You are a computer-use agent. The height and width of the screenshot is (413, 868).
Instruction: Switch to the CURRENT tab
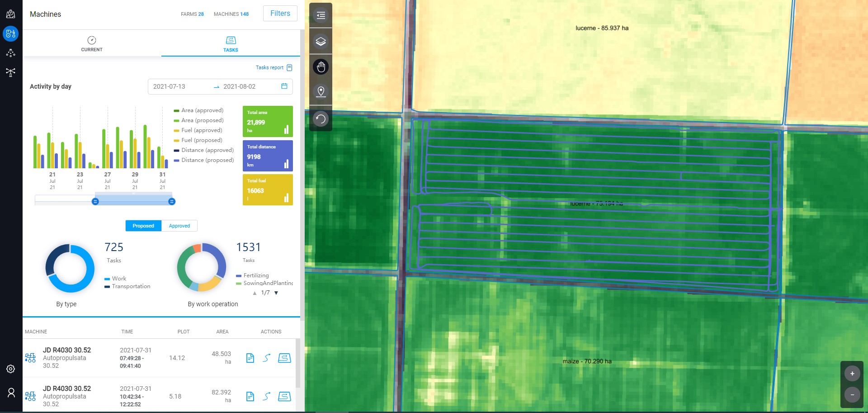coord(92,43)
